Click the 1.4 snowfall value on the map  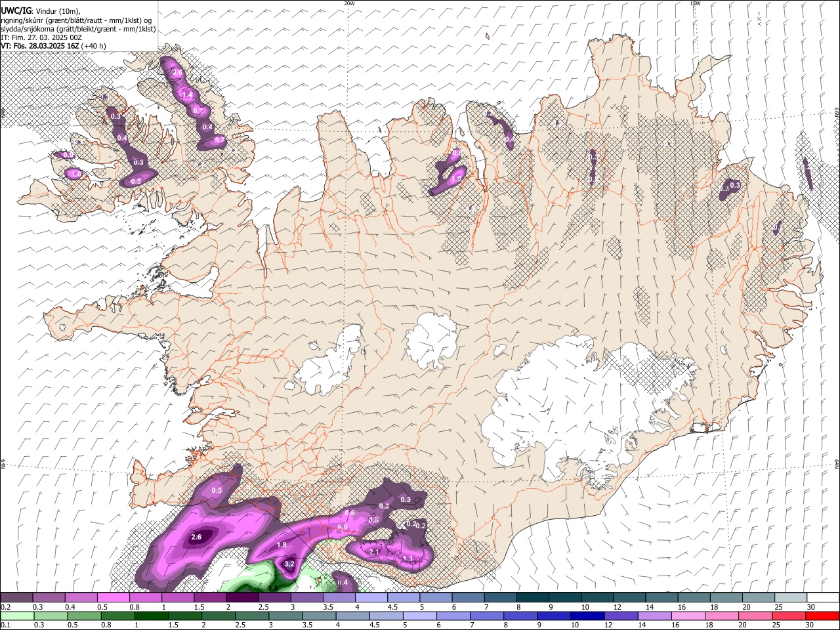tap(188, 94)
